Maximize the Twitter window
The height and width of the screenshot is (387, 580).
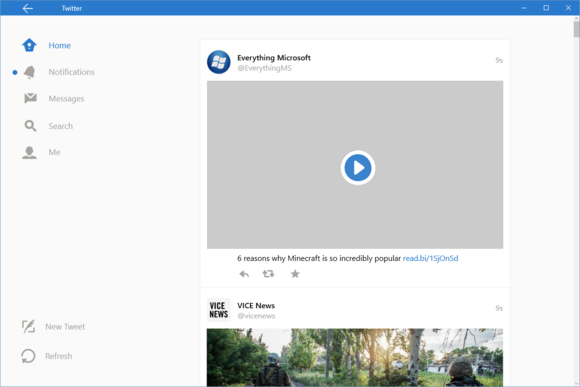(x=546, y=8)
